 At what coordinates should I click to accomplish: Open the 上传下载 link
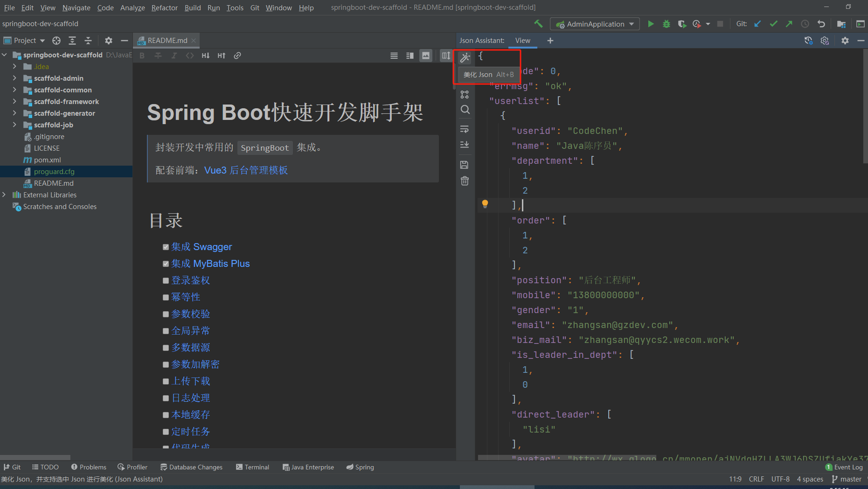click(191, 381)
